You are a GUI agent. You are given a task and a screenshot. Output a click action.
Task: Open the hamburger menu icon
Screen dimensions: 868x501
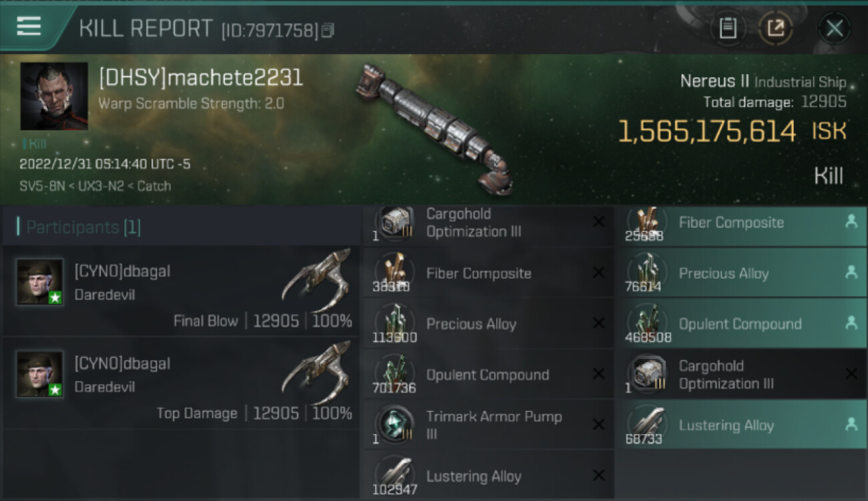[29, 26]
